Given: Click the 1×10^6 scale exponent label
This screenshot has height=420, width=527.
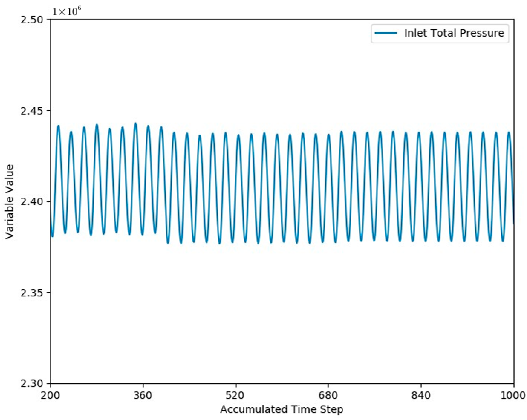Looking at the screenshot, I should (x=66, y=11).
